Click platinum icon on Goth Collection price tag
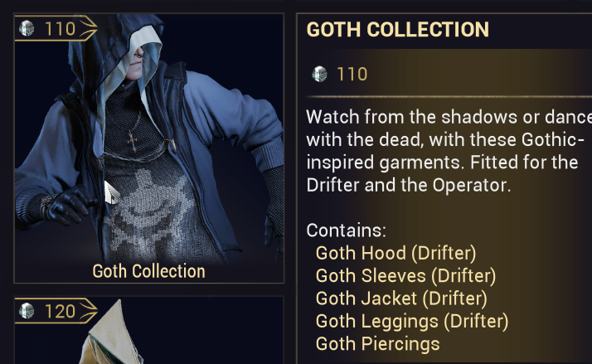The height and width of the screenshot is (364, 592). (27, 28)
